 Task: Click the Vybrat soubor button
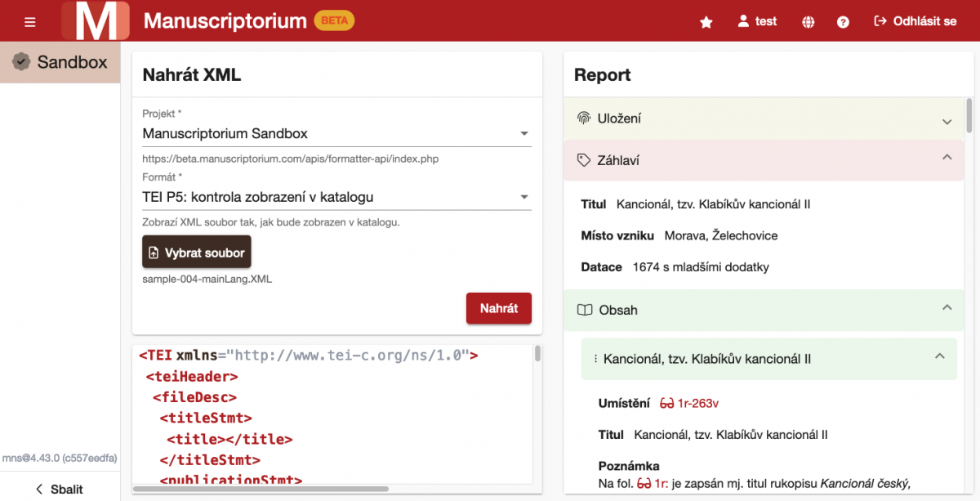pyautogui.click(x=197, y=252)
